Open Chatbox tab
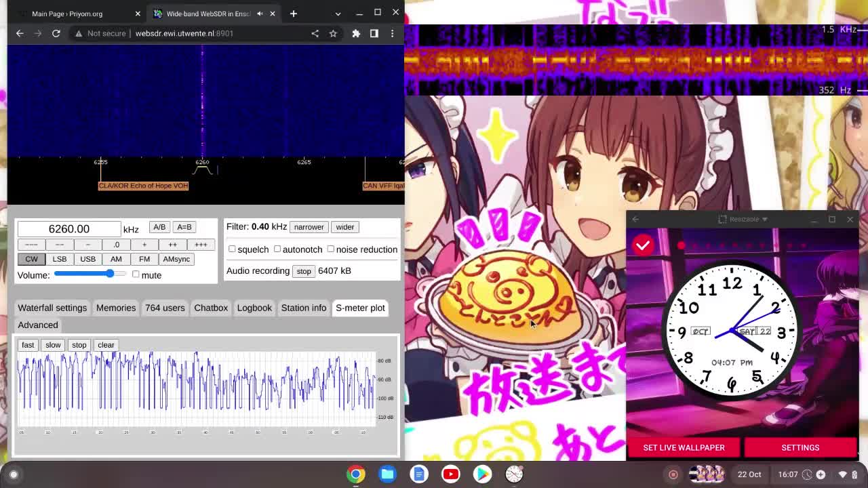 [x=211, y=308]
